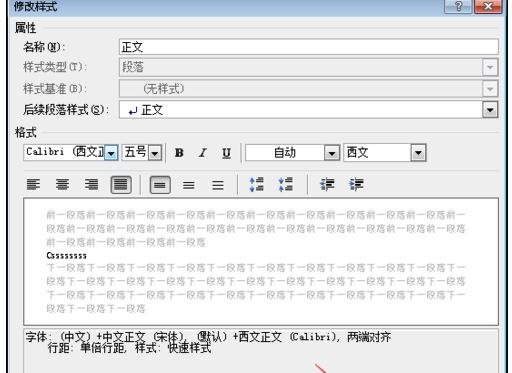Set double line spacing
512x373 pixels.
(218, 185)
